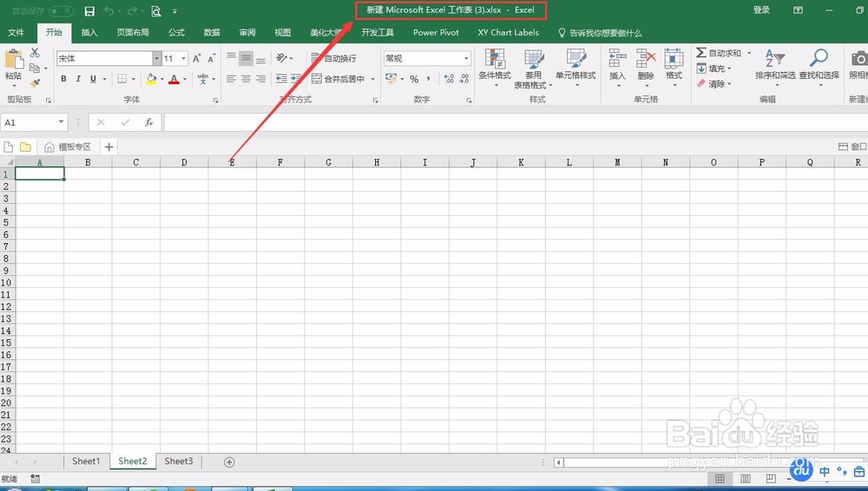Expand the Name Box dropdown arrow
This screenshot has width=868, height=491.
pos(61,122)
